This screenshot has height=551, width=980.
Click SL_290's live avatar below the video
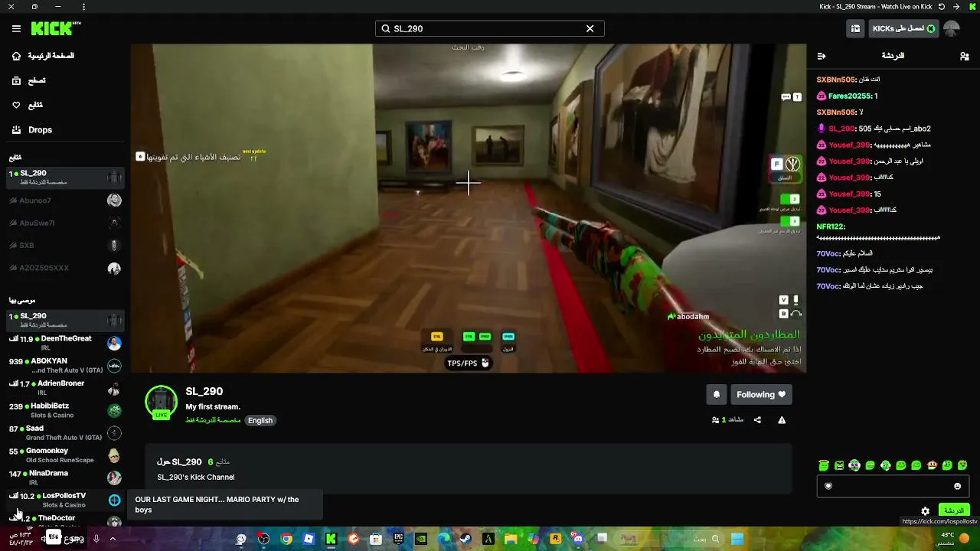coord(161,402)
